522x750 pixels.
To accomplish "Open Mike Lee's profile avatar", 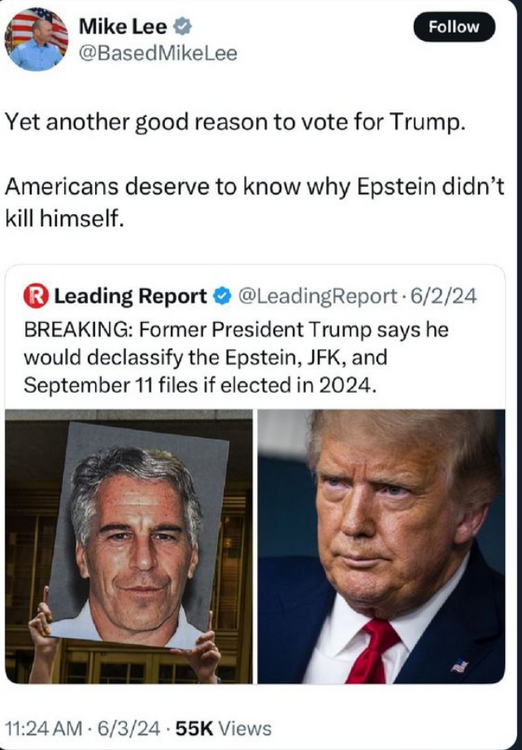I will click(x=36, y=39).
